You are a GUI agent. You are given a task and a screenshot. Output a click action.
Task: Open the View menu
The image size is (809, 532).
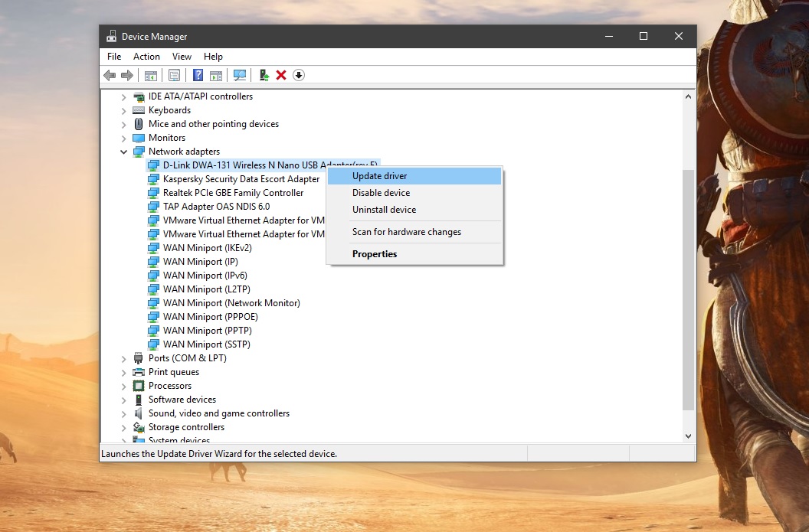(182, 57)
